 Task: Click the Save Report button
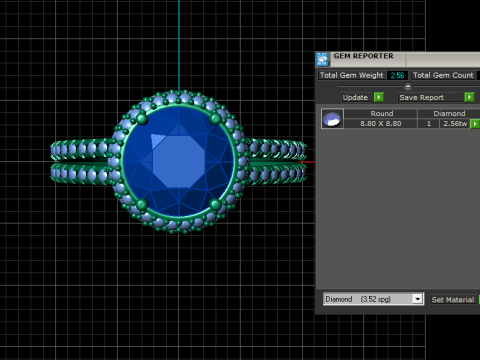(x=431, y=97)
